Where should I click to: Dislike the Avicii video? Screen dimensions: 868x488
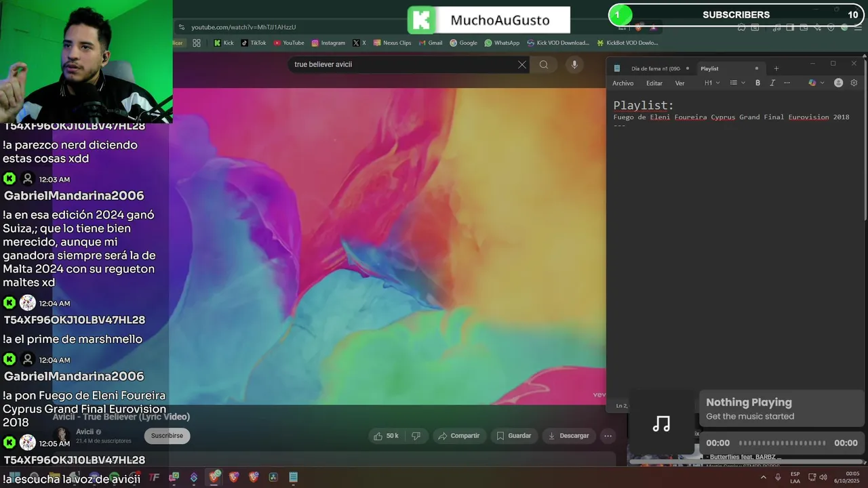[x=416, y=436]
